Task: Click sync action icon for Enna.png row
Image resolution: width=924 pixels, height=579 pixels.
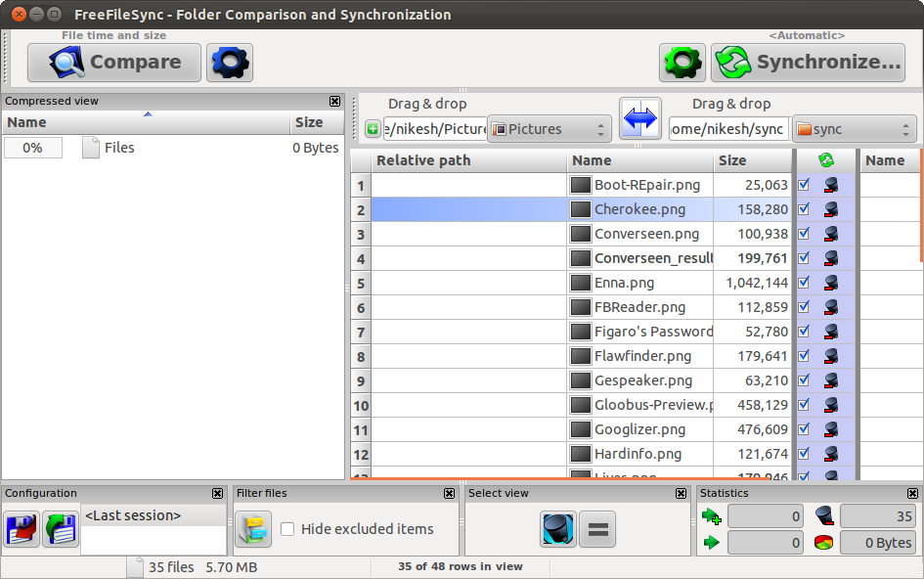Action: (x=831, y=283)
